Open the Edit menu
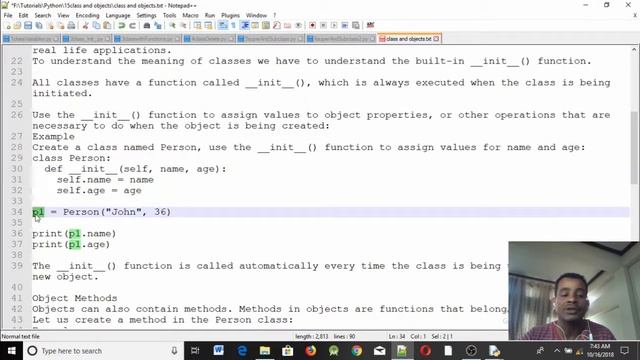This screenshot has width=640, height=360. [x=23, y=16]
